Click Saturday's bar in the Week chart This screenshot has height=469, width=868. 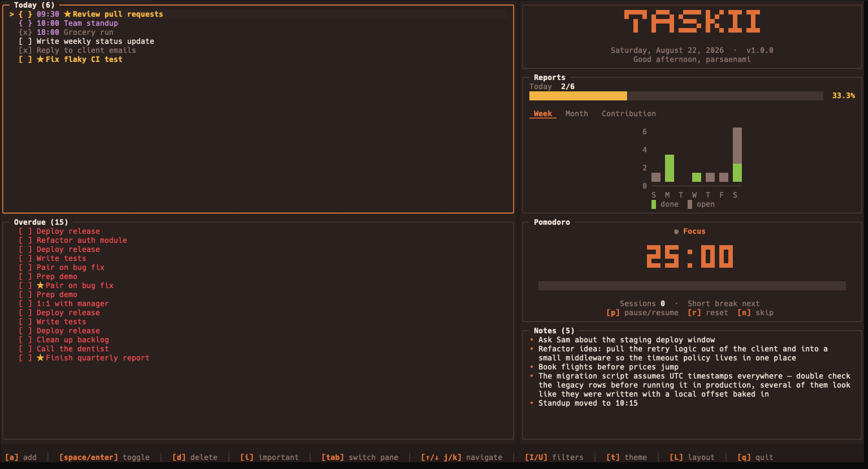737,155
